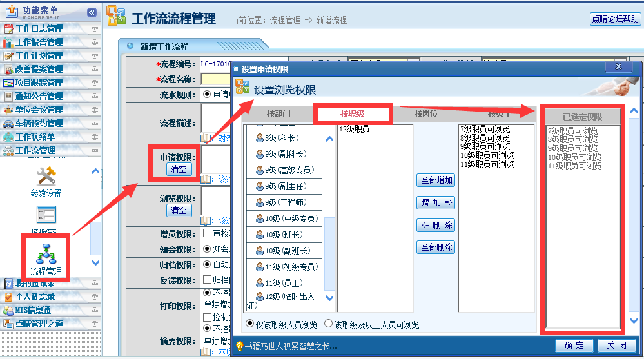Open 车辆预约管理 car icon in sidebar
644x359 pixels.
pos(8,124)
